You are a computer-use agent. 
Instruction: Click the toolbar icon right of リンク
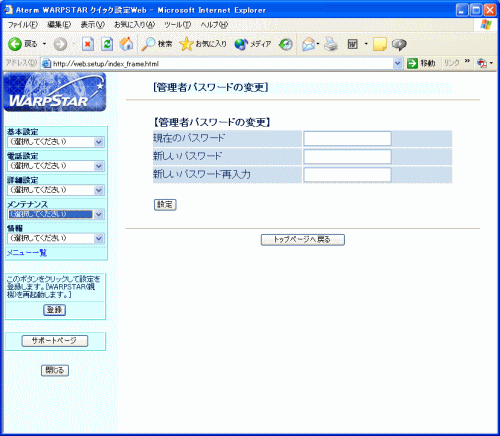pyautogui.click(x=482, y=63)
